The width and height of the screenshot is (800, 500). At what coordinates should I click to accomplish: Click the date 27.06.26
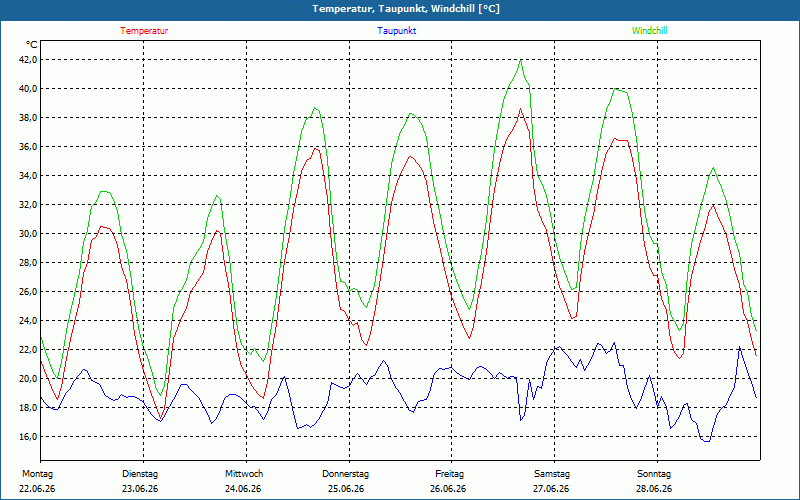pos(551,489)
